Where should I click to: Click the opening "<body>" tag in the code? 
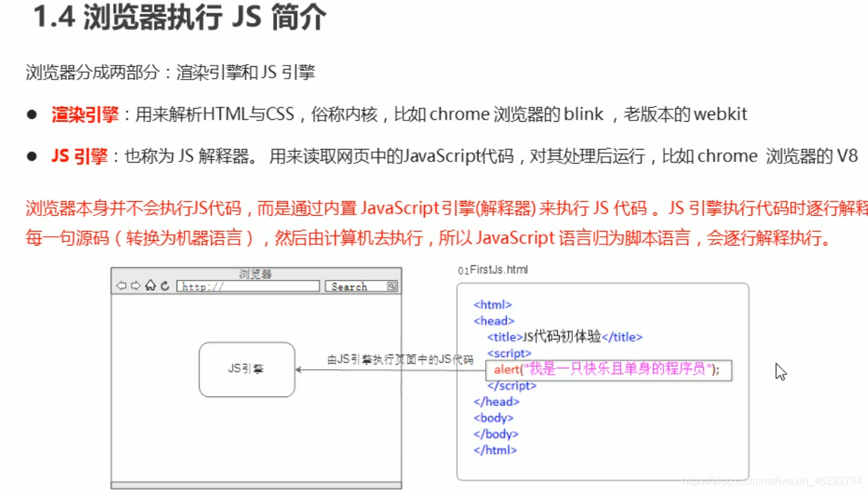(x=494, y=418)
